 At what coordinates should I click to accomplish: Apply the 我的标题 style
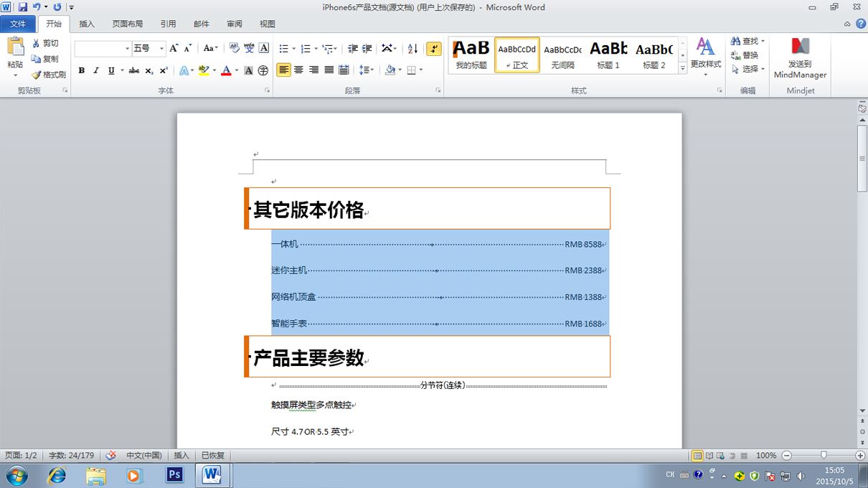pyautogui.click(x=471, y=55)
